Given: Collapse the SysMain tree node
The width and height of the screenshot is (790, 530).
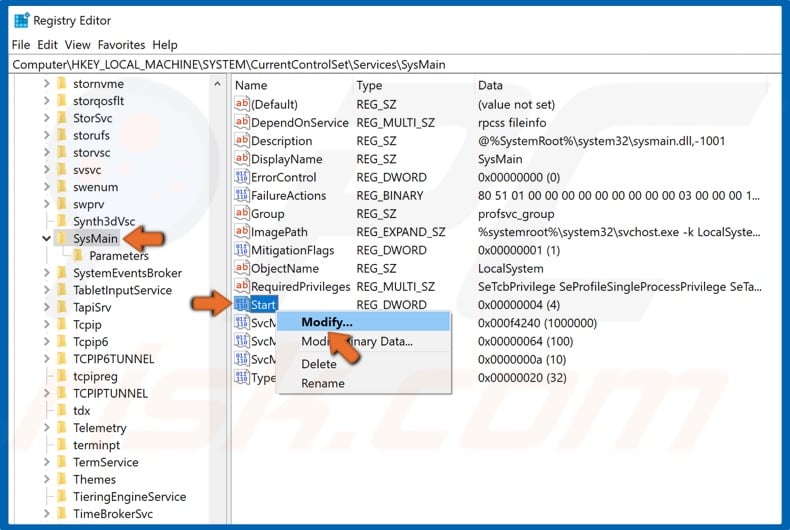Looking at the screenshot, I should pyautogui.click(x=46, y=238).
